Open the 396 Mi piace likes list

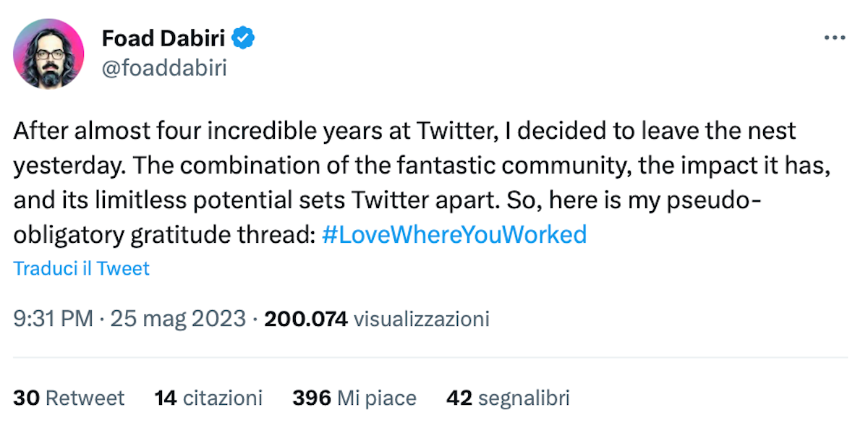354,398
